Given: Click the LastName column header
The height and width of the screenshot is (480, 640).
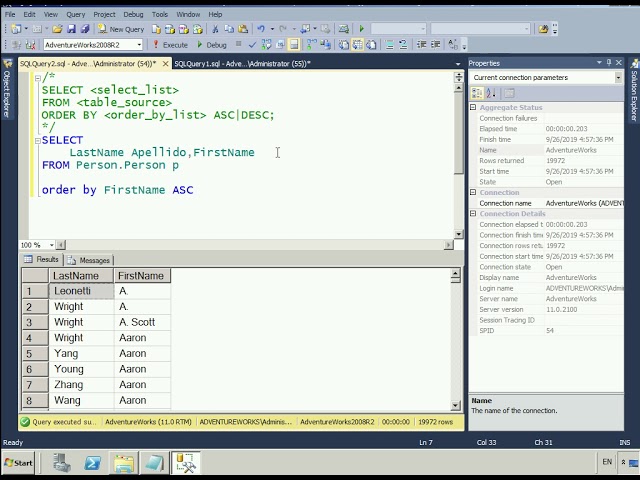Looking at the screenshot, I should pos(81,276).
